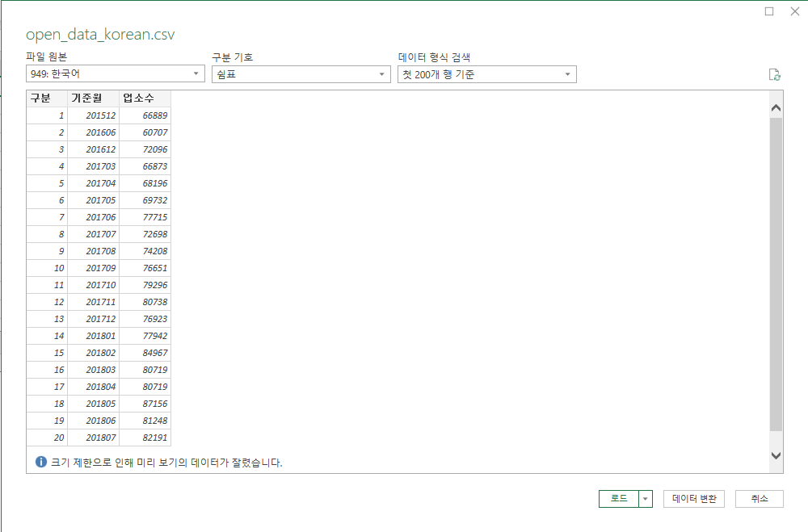Expand the 로드 button dropdown arrow
This screenshot has width=808, height=532.
pos(645,499)
